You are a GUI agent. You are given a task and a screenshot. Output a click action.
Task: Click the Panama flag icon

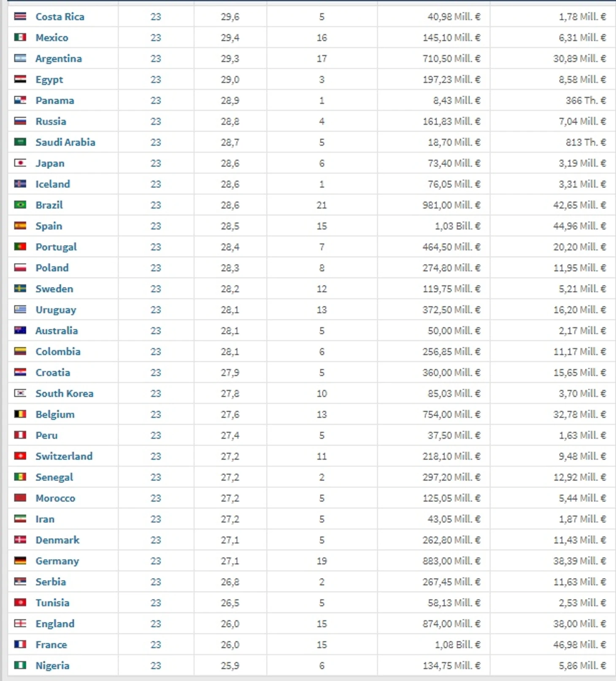[x=20, y=100]
